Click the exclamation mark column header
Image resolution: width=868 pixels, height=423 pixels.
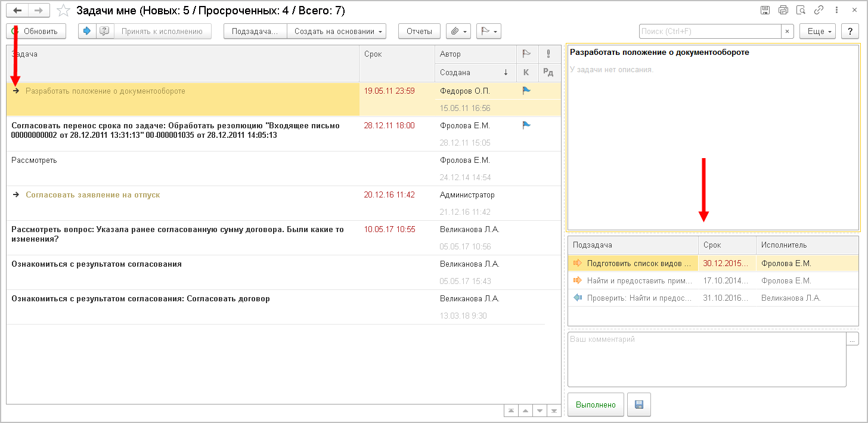(x=548, y=54)
